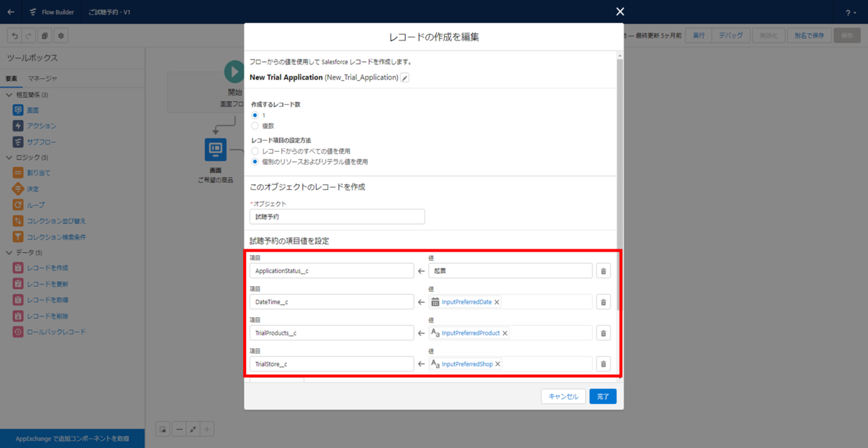This screenshot has height=448, width=868.
Task: Open the ApplicationStatus__c field combo box
Action: point(331,271)
